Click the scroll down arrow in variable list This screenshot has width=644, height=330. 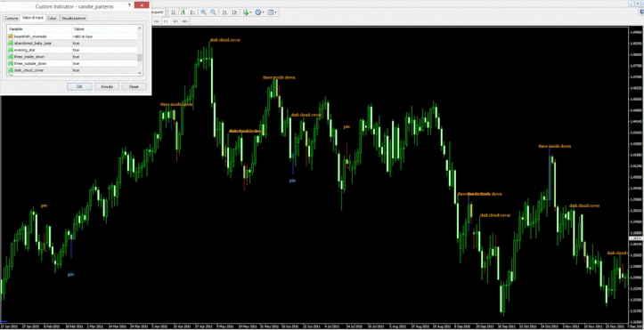click(139, 73)
